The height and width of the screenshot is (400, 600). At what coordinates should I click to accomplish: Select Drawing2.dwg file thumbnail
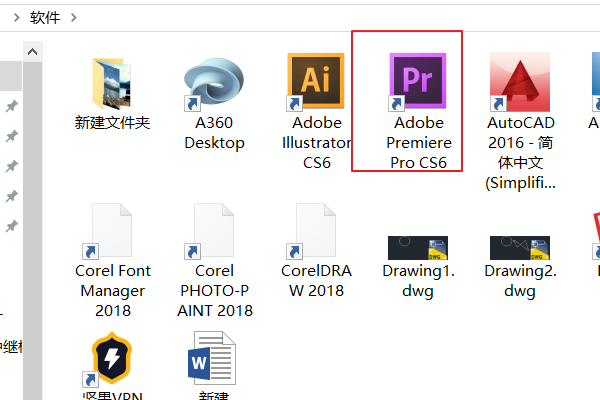coord(520,248)
